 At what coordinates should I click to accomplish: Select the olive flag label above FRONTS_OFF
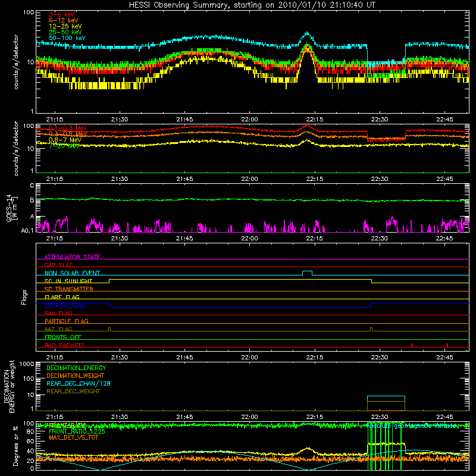[x=58, y=329]
